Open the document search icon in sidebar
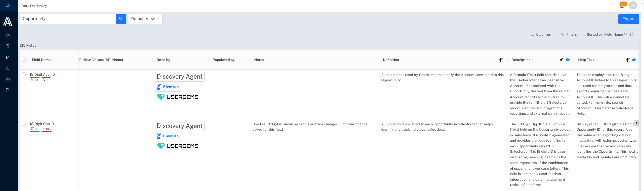 click(8, 46)
